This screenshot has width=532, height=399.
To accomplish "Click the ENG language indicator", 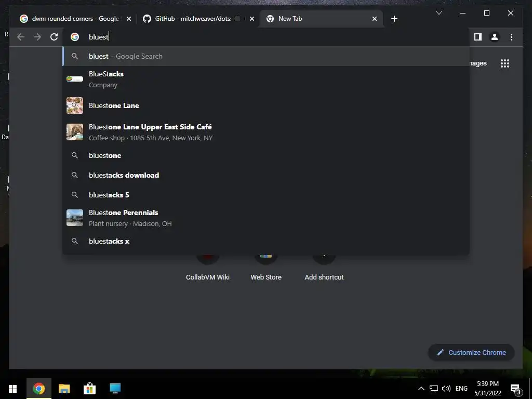I will tap(461, 389).
